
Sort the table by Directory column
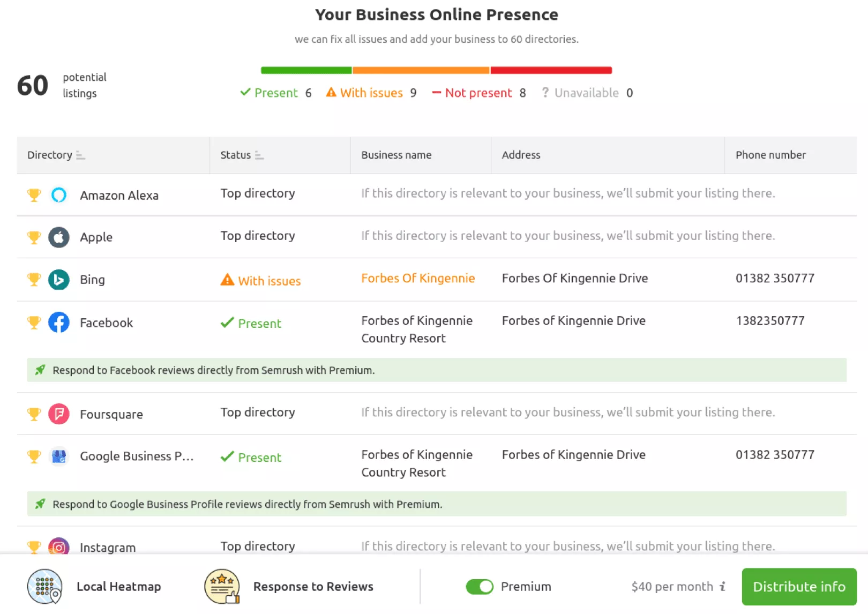pos(80,155)
